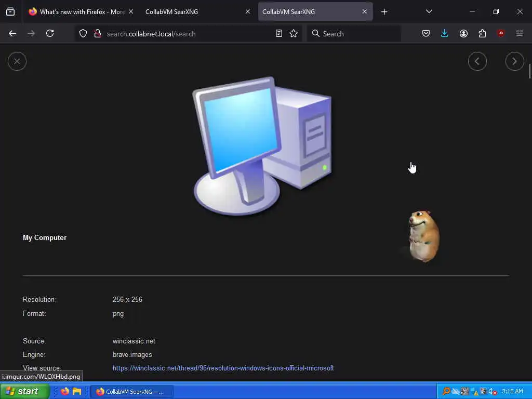Open the winclassic.net view source link
Screen dimensions: 532x399
coord(223,368)
